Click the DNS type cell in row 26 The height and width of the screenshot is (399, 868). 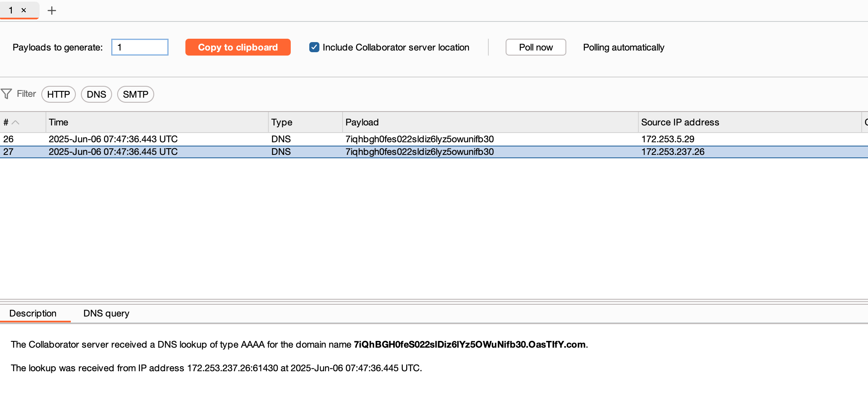click(281, 139)
